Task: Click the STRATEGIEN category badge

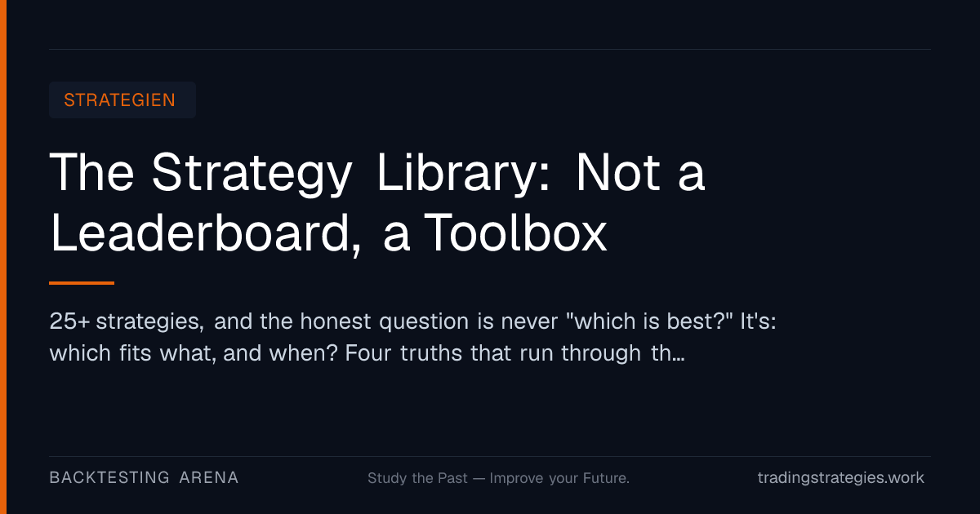Action: [x=122, y=100]
